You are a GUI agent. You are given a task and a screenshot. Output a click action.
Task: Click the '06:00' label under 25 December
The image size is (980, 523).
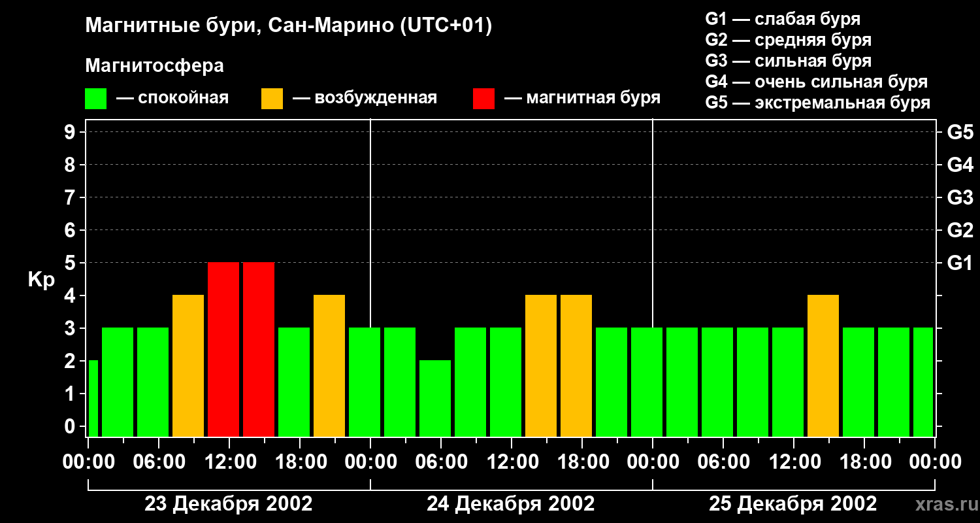tap(723, 462)
